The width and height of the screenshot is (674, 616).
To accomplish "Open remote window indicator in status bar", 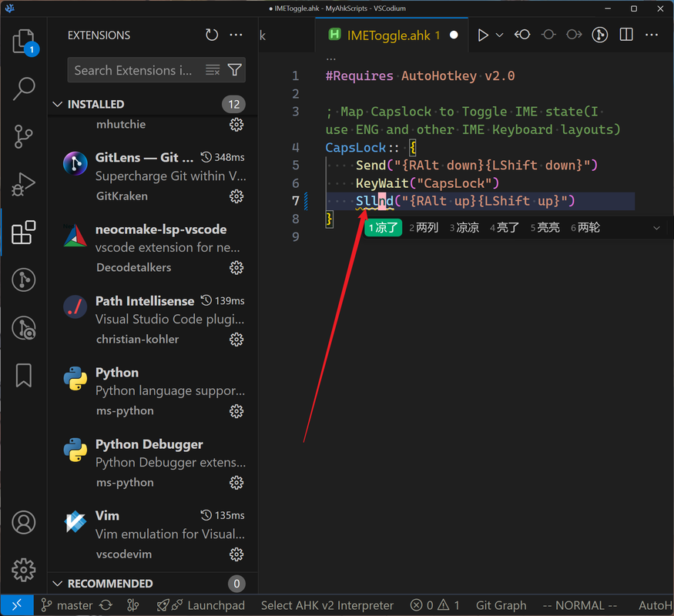I will pyautogui.click(x=17, y=605).
